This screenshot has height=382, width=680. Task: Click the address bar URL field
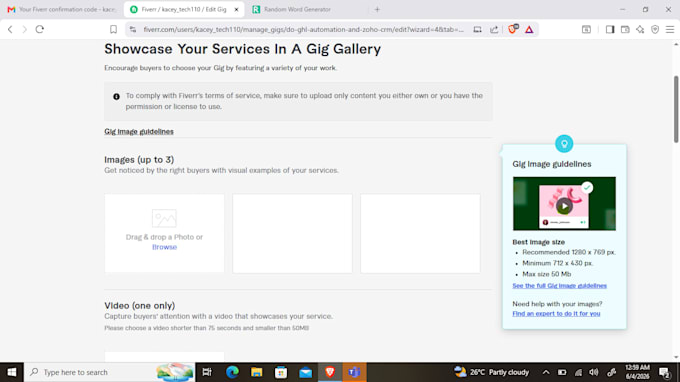pos(304,29)
